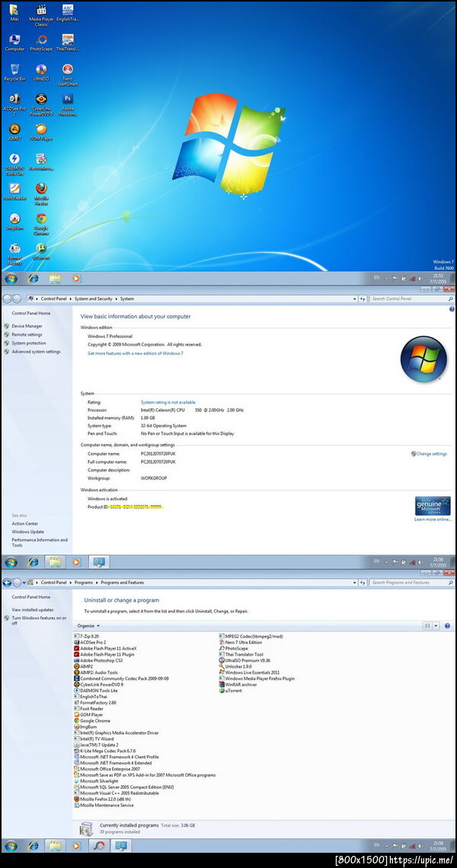Open the Google Chrome desktop shortcut
Image resolution: width=457 pixels, height=868 pixels.
pos(41,224)
